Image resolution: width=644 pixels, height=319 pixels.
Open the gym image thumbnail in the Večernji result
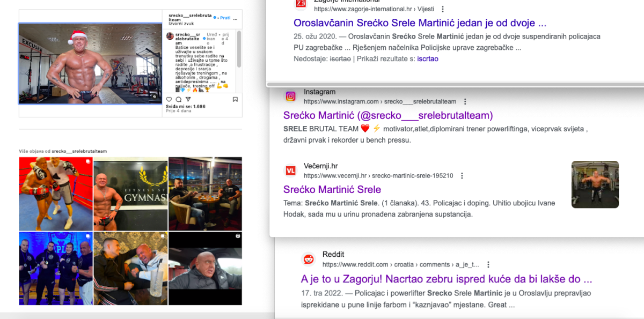pyautogui.click(x=595, y=184)
